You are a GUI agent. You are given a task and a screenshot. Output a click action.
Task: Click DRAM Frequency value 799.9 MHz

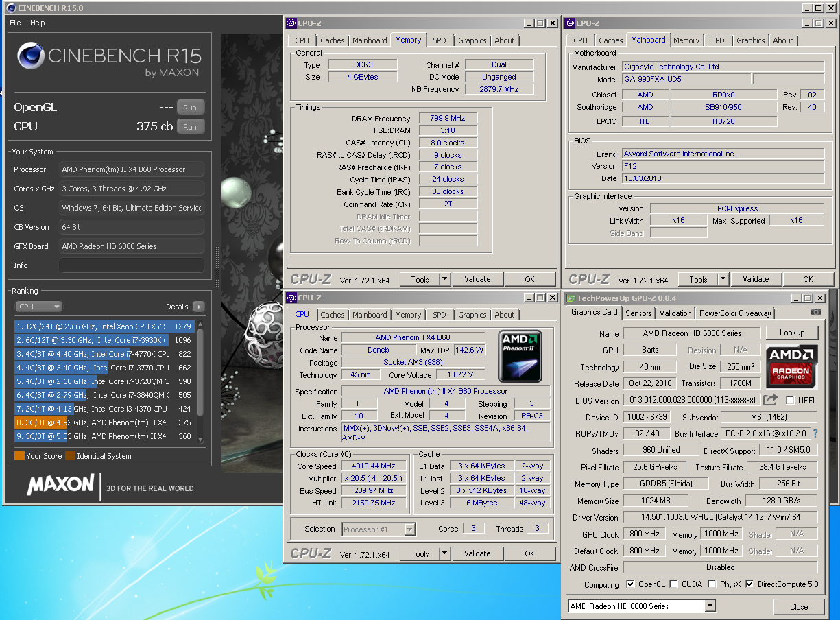pyautogui.click(x=448, y=119)
